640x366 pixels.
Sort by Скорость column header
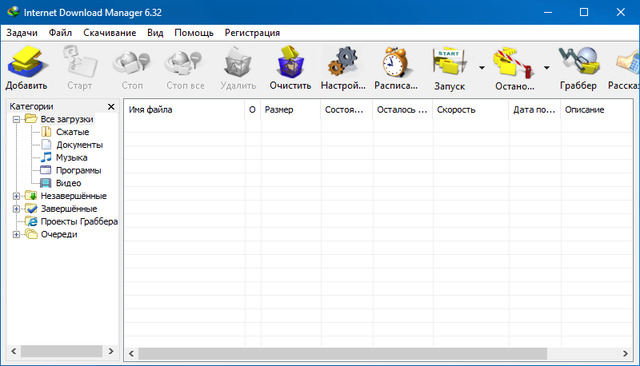471,109
